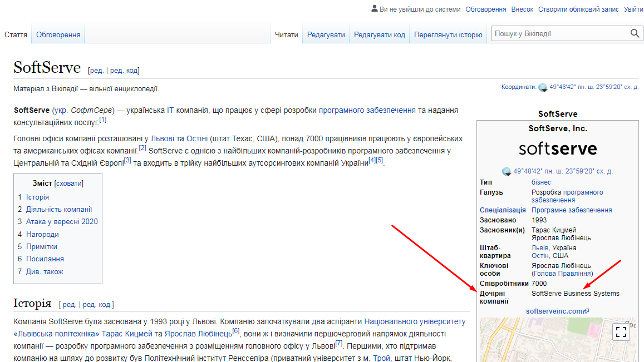Click 'ред. код' beside the Історія heading
This screenshot has height=362, width=644.
tap(96, 305)
